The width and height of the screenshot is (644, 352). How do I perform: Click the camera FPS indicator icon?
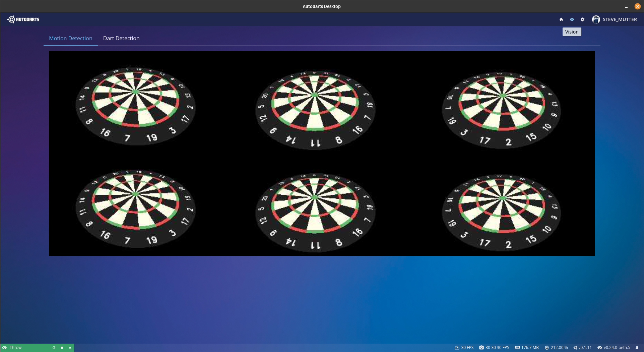[481, 348]
